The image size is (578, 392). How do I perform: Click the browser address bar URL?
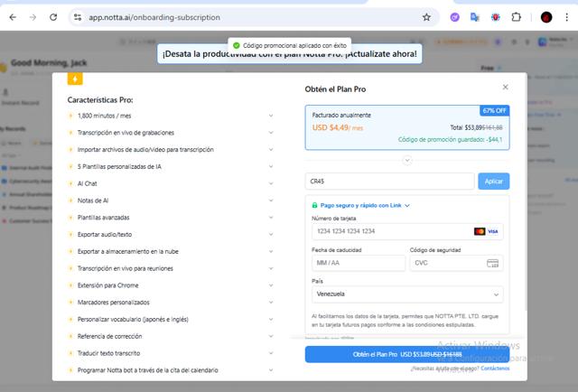[154, 17]
